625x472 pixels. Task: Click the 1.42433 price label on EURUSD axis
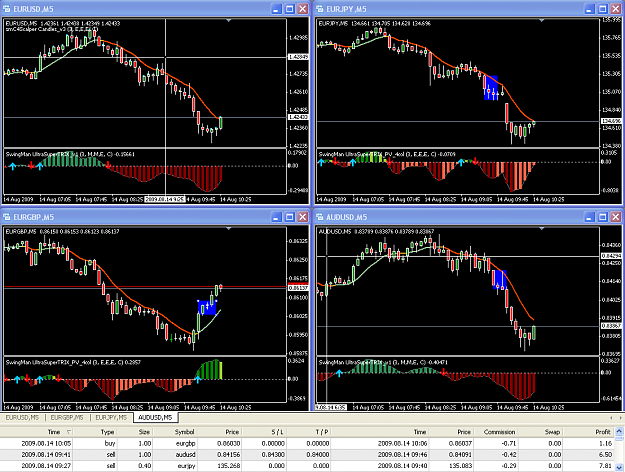click(x=298, y=117)
